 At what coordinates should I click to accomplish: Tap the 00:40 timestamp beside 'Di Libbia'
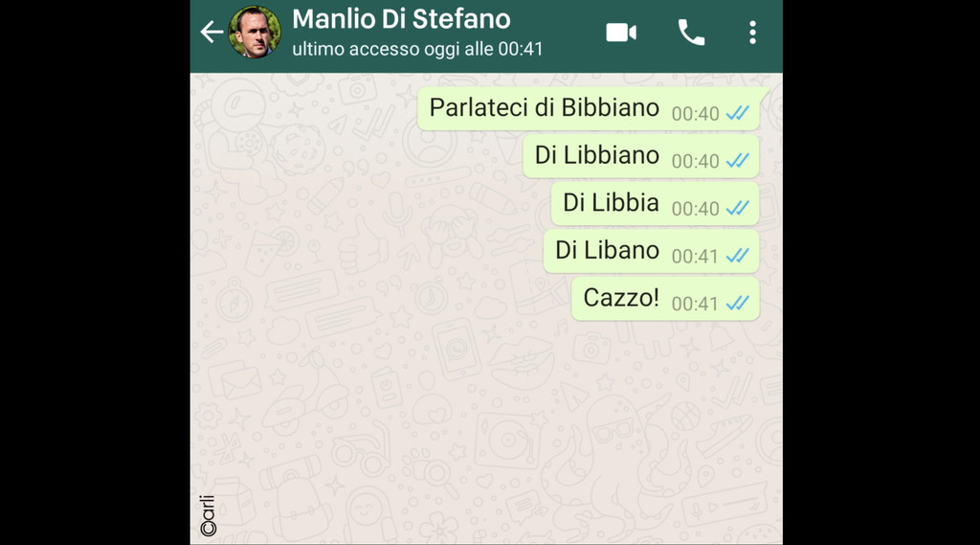[695, 209]
